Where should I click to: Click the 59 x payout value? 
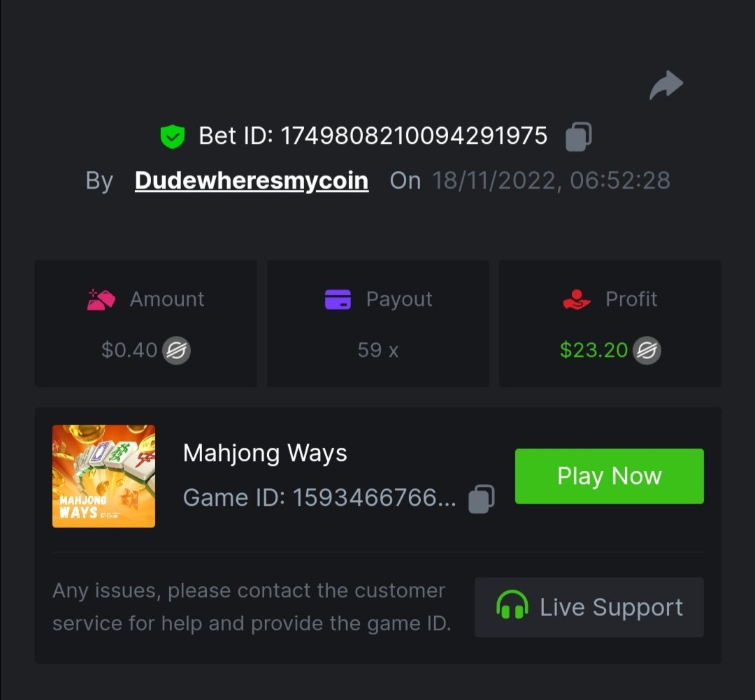click(x=377, y=350)
